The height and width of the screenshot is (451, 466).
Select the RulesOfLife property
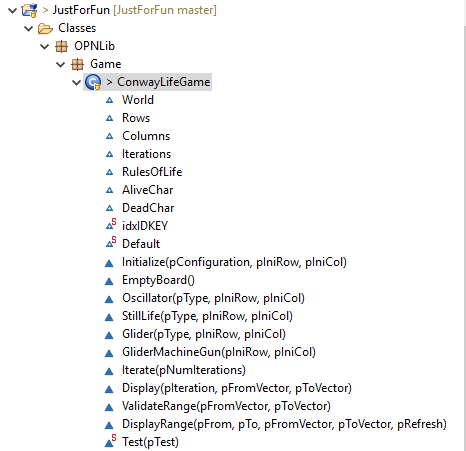tap(152, 172)
